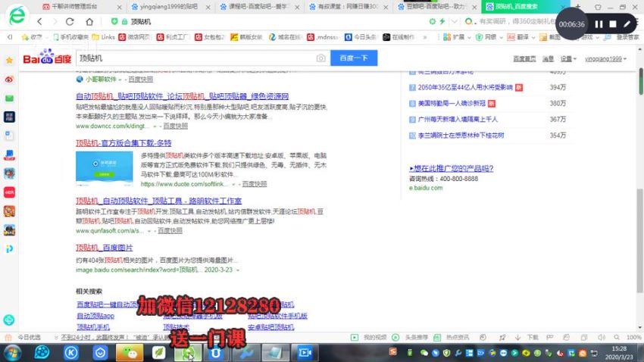Screen dimensions: 644x362
Task: Open the 百度首页 link
Action: [524, 59]
